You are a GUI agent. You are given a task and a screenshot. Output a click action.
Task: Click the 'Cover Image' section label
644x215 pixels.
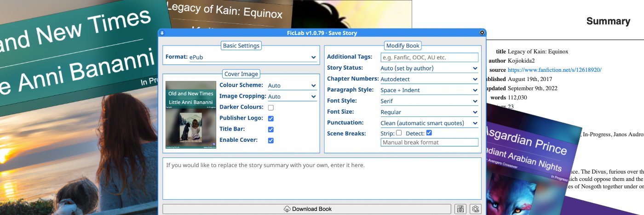click(241, 74)
